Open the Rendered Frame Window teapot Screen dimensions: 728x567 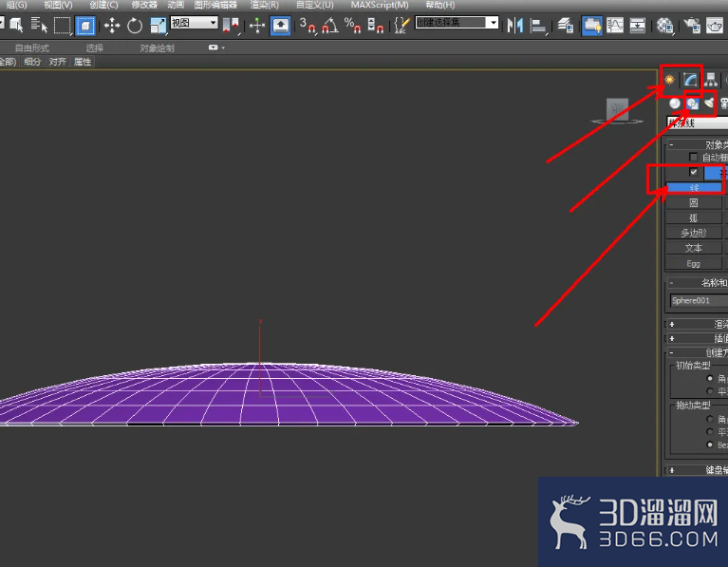[x=715, y=25]
